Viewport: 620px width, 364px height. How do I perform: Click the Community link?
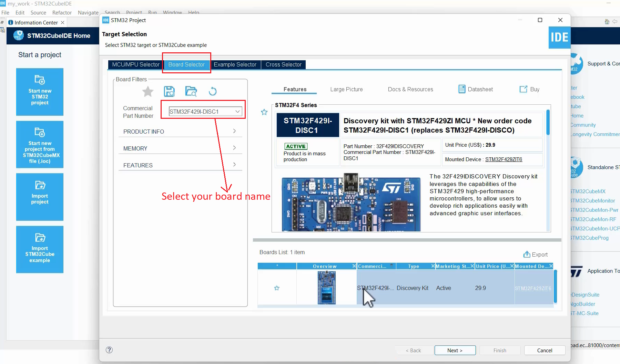(583, 125)
